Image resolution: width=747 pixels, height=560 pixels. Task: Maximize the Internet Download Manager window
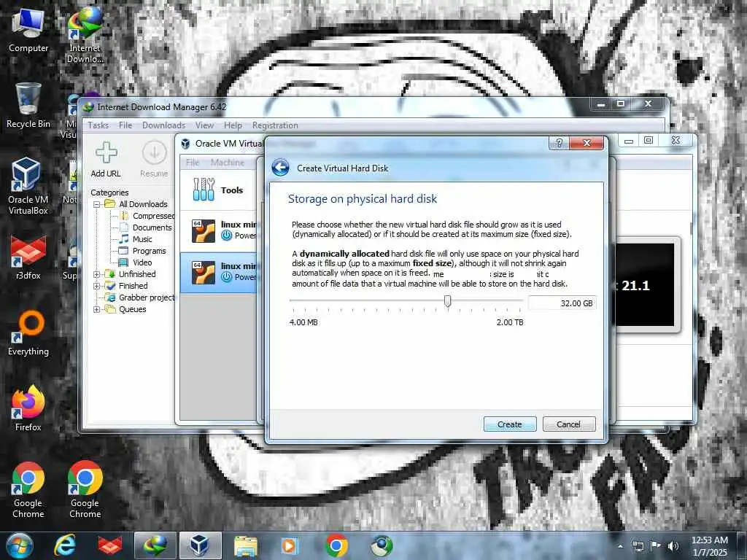pyautogui.click(x=621, y=104)
